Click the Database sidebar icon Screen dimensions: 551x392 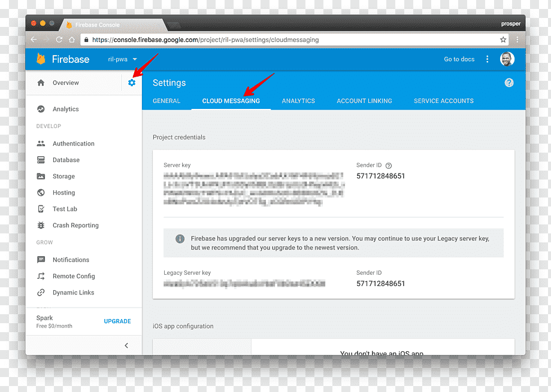tap(41, 160)
